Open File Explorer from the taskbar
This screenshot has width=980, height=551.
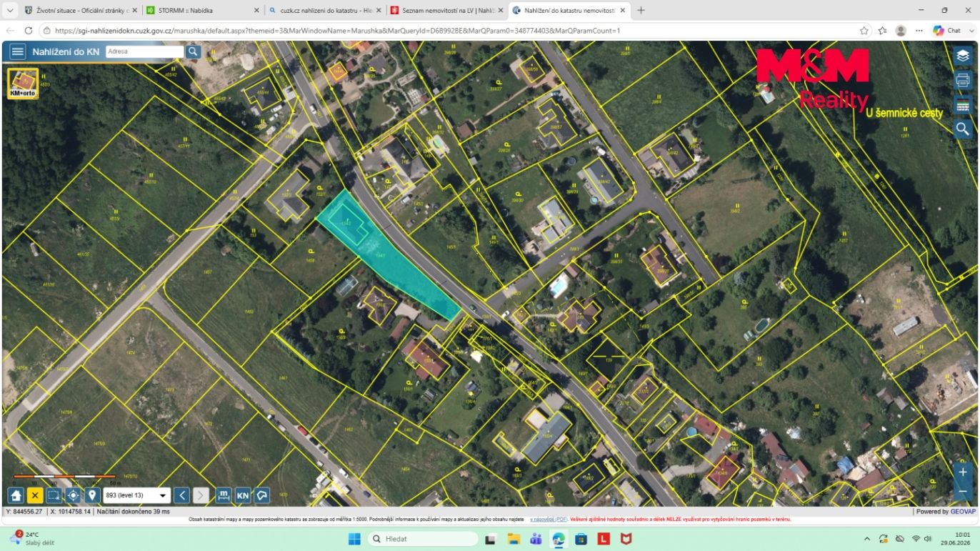click(x=513, y=538)
